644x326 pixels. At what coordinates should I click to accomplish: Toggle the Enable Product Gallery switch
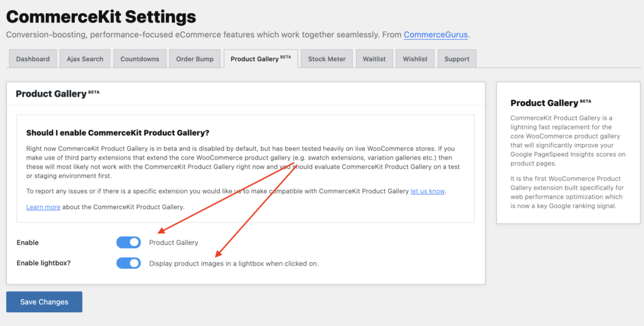tap(128, 242)
